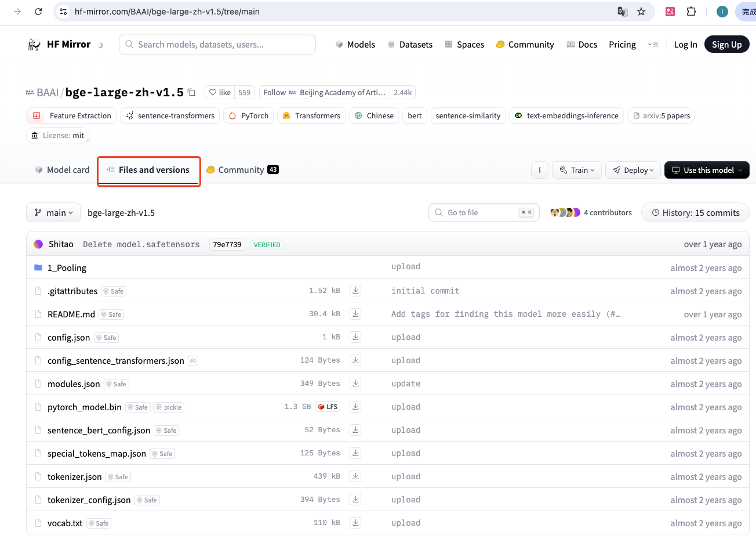This screenshot has height=539, width=756.
Task: Open the README.md file link
Action: coord(71,314)
